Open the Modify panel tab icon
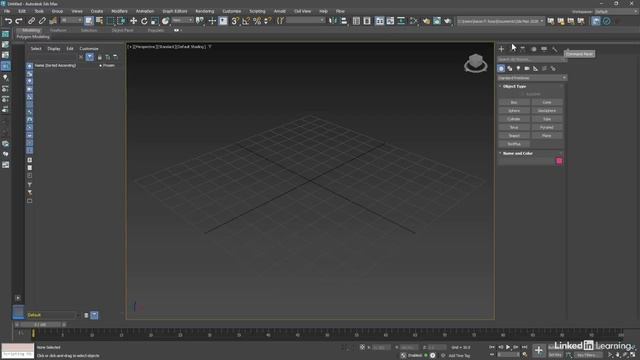Screen dimensions: 640x360 tap(512, 49)
